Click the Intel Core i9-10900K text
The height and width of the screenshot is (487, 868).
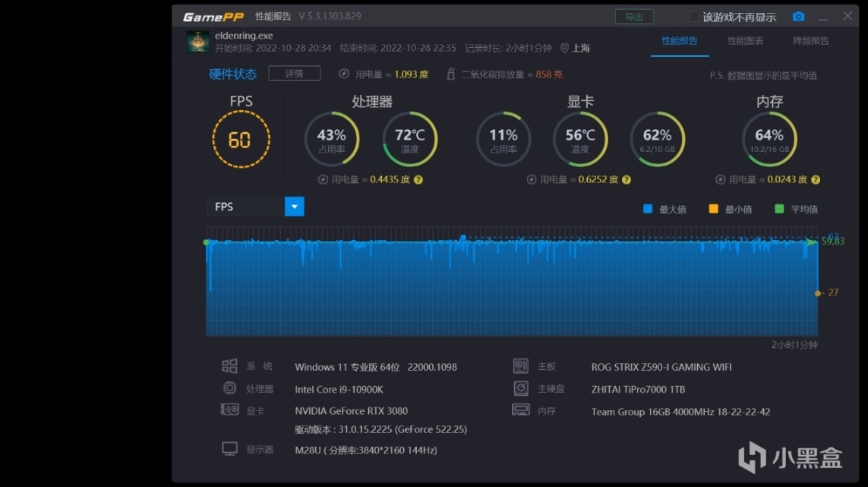pos(339,390)
